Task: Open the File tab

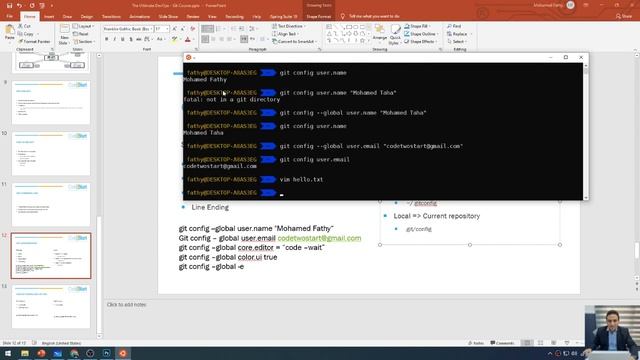Action: point(10,16)
